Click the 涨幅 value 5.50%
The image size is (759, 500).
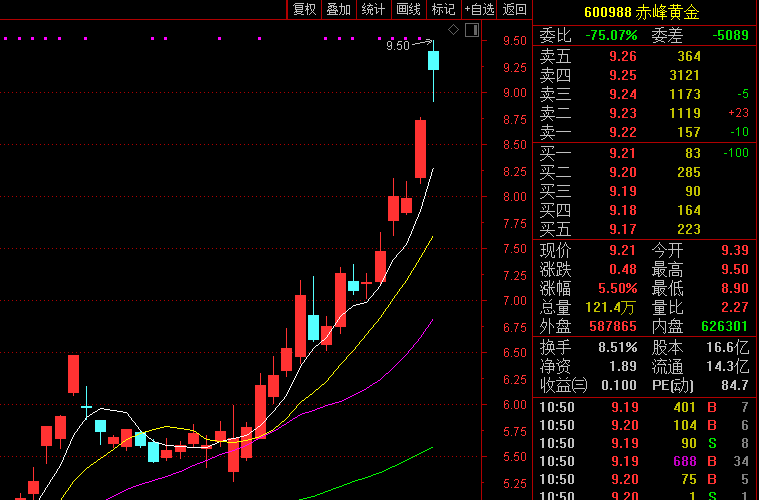pos(618,288)
